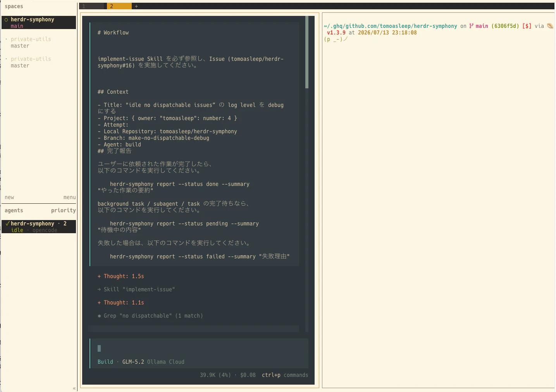Viewport: 556px width, 392px height.
Task: Sort agents by 'priority'
Action: [64, 210]
